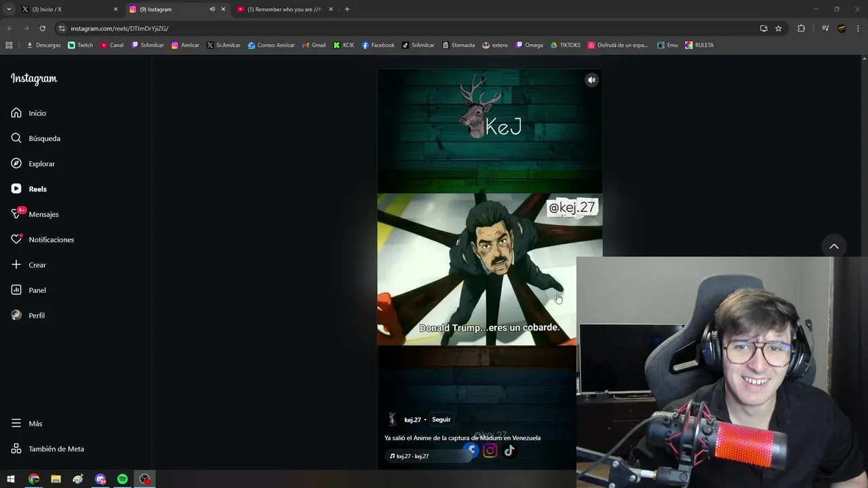Screen dimensions: 868x488
Task: Open Spotify from the taskbar
Action: 123,479
